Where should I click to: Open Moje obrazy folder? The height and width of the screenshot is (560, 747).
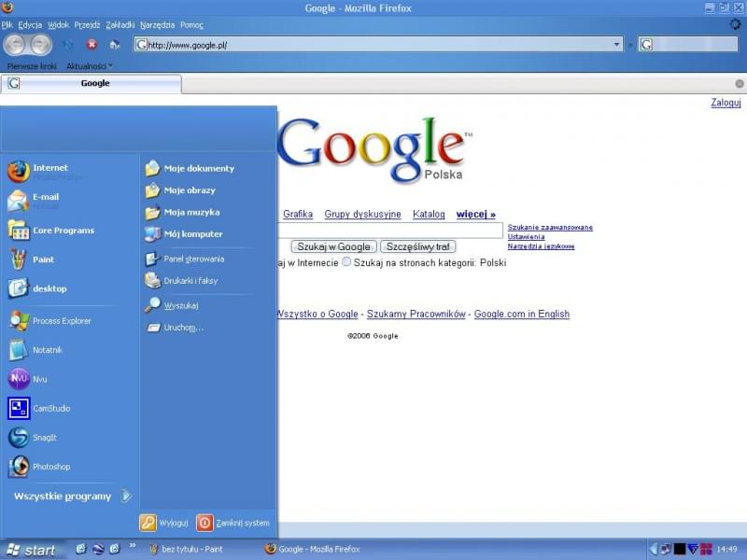(180, 190)
